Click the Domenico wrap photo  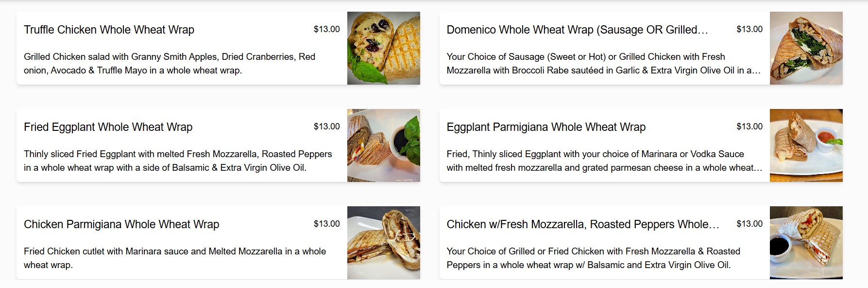806,47
